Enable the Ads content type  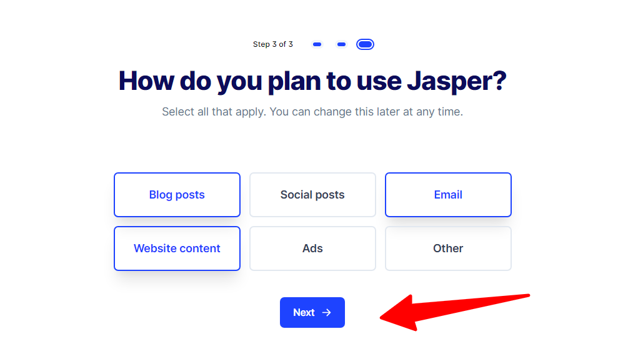coord(312,248)
